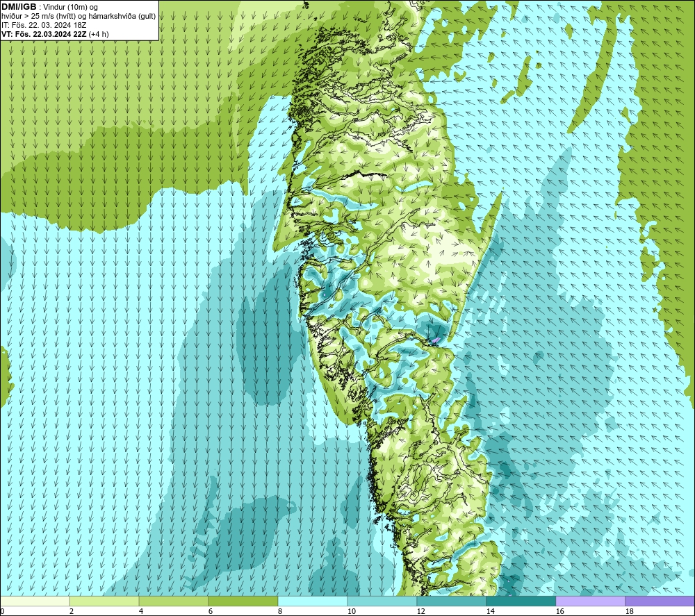
Task: Click the "IT: Fös. 22. 03. 2024 18Z" line
Action: pyautogui.click(x=44, y=25)
